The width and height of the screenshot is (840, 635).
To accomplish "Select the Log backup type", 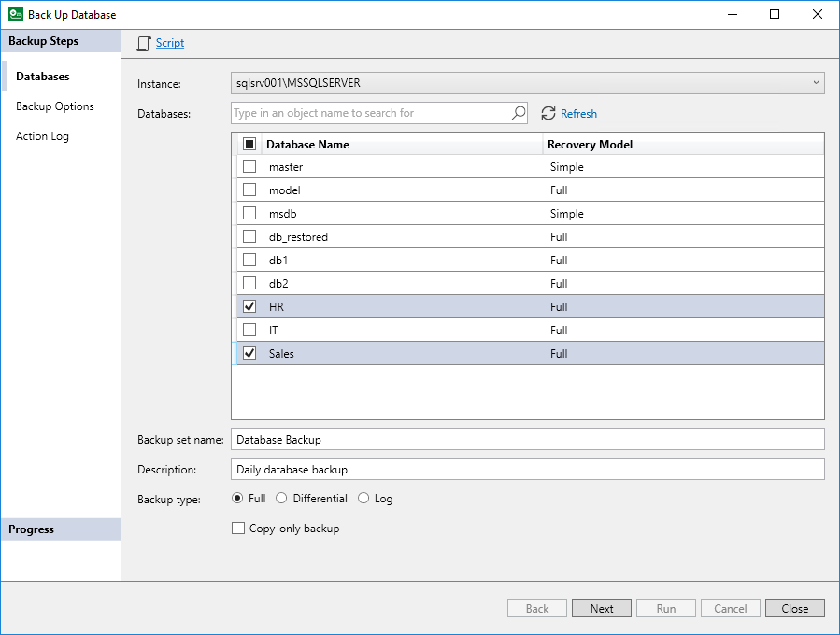I will [x=363, y=499].
